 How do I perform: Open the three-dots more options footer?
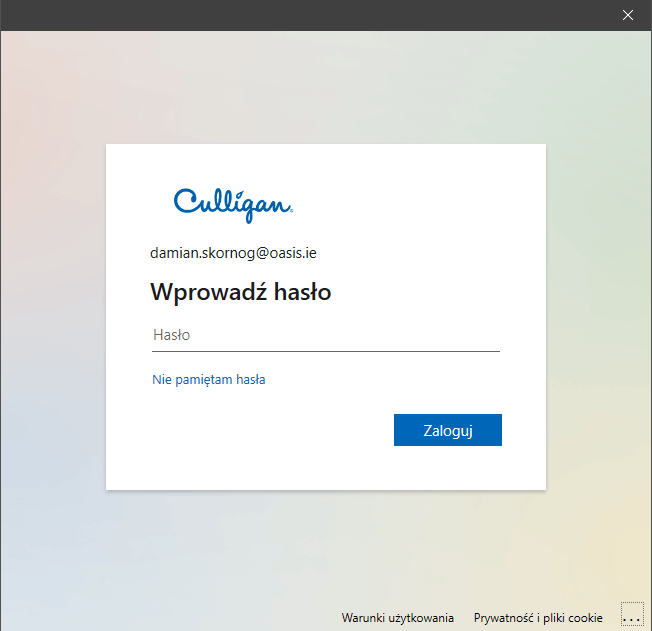pyautogui.click(x=632, y=614)
